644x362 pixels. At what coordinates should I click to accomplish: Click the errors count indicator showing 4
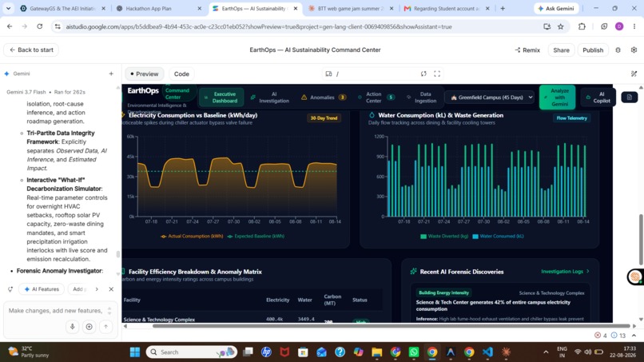point(601,336)
